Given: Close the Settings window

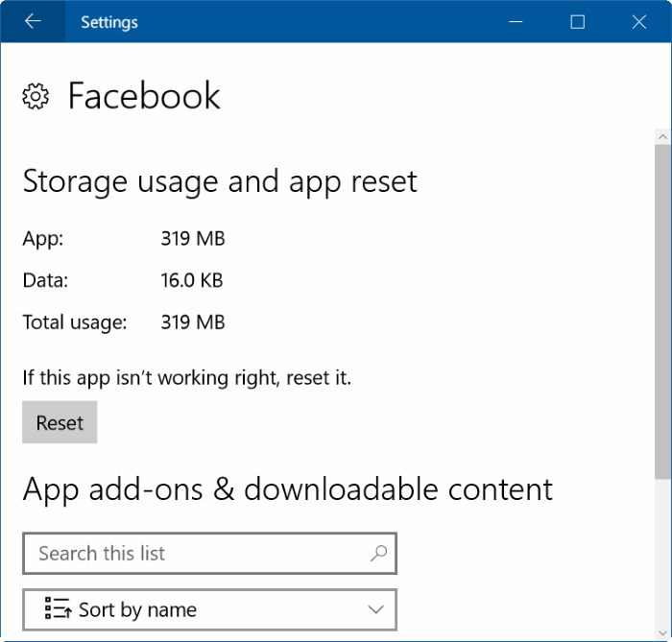Looking at the screenshot, I should [639, 21].
